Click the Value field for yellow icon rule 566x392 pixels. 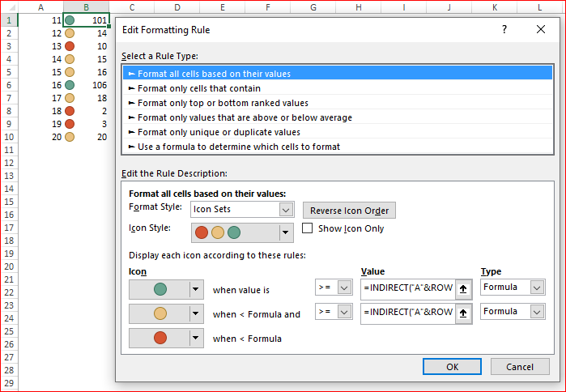pyautogui.click(x=408, y=312)
